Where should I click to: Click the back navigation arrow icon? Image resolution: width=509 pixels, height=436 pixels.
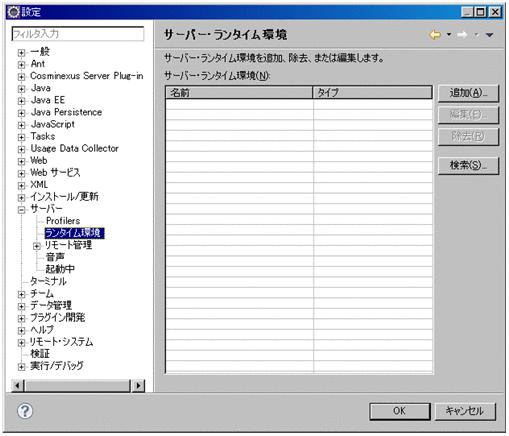(435, 34)
